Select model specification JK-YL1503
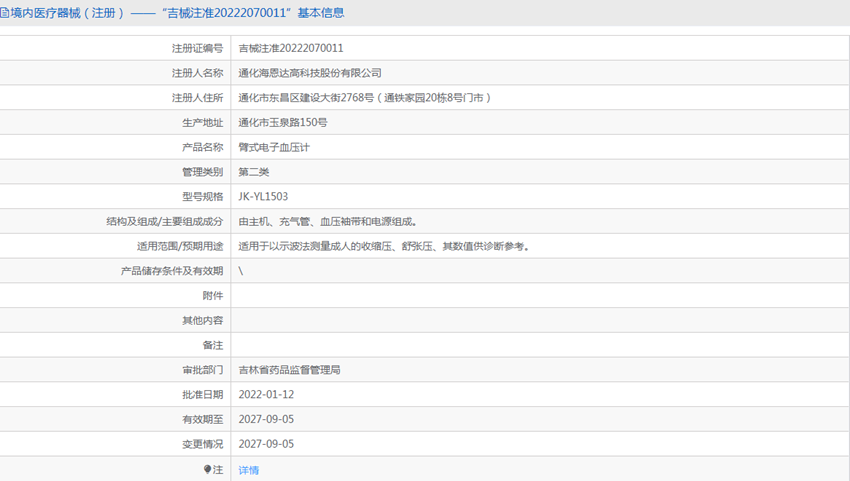The image size is (850, 481). coord(263,196)
